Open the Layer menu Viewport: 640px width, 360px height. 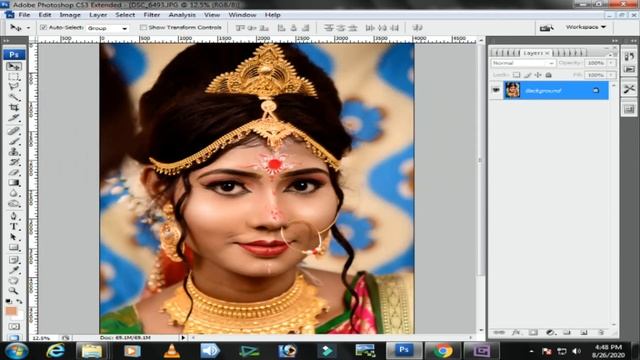tap(98, 15)
